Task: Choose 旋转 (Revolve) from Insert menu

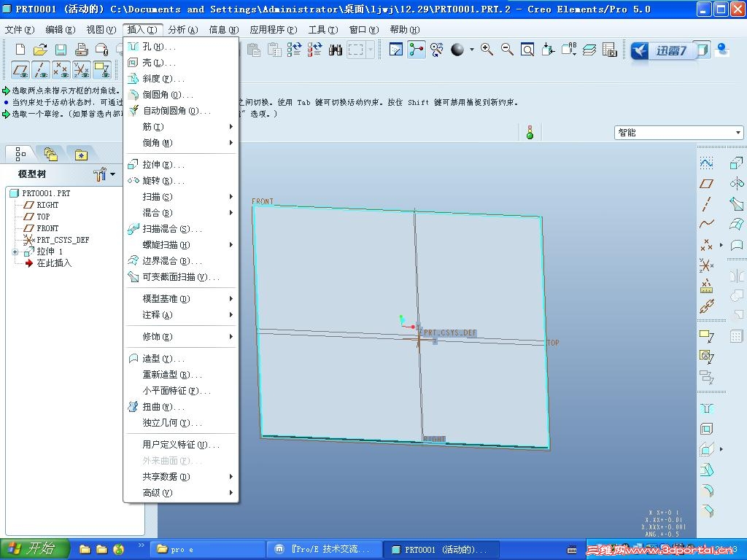Action: pyautogui.click(x=181, y=181)
